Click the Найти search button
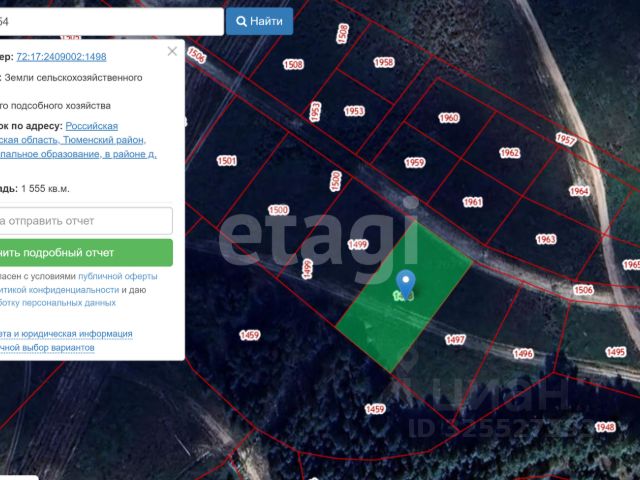640x480 pixels. coord(260,21)
